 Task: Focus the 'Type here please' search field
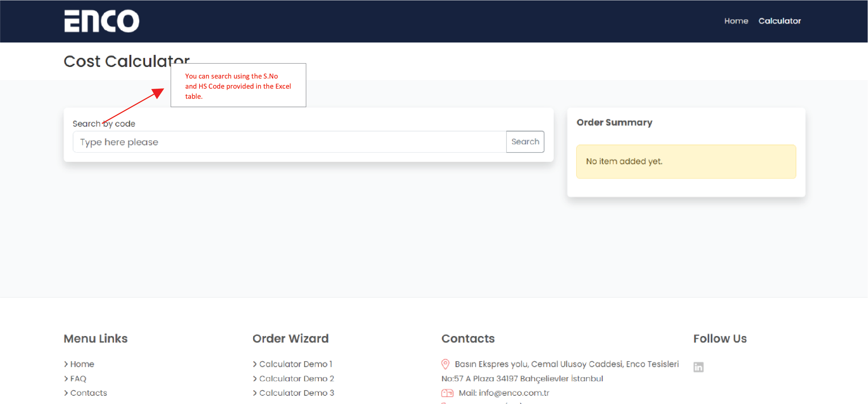[x=289, y=142]
